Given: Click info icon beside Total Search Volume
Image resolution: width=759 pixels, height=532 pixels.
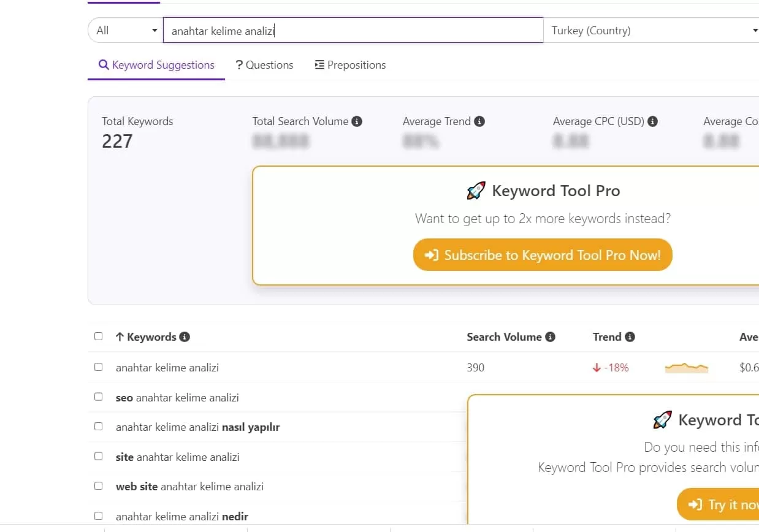Looking at the screenshot, I should pos(357,121).
